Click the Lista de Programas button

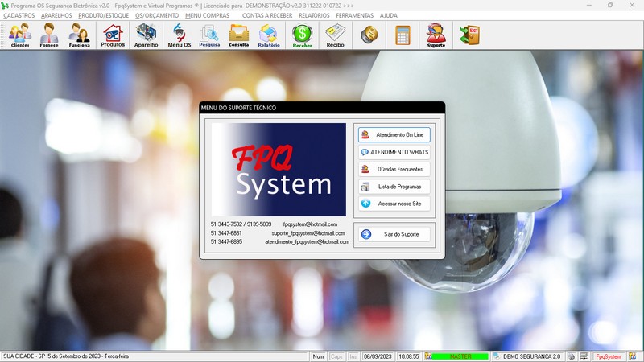(394, 187)
